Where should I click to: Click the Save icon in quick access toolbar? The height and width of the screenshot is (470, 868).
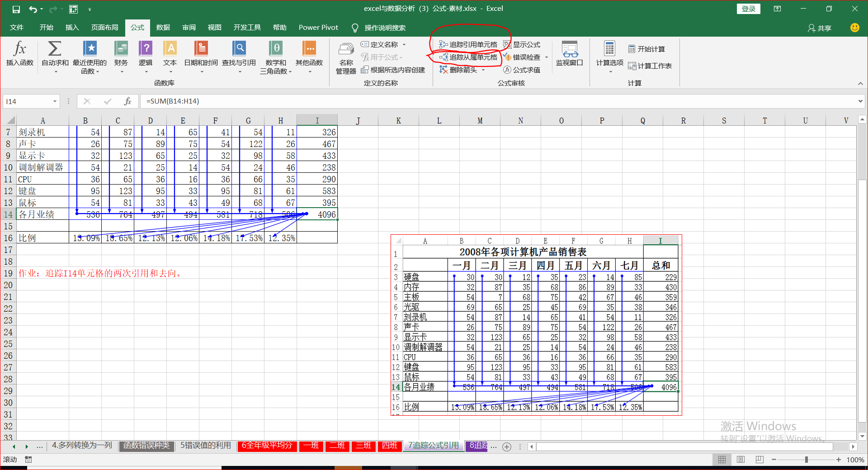16,9
